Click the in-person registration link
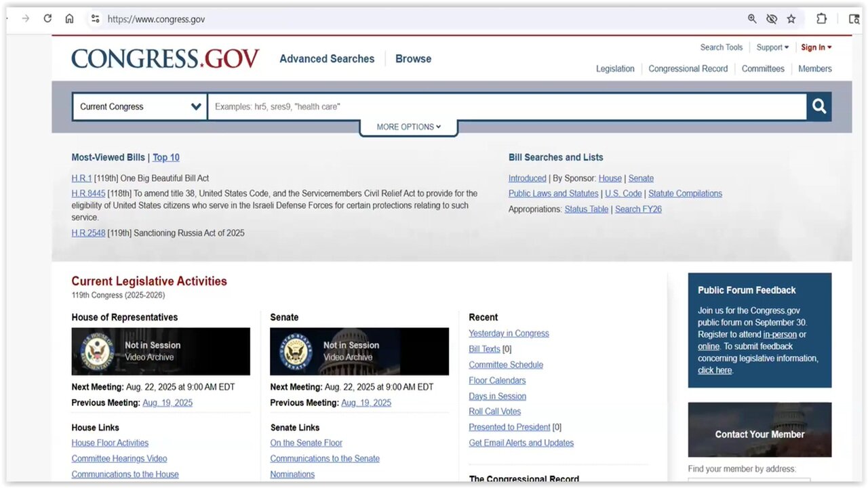Screen dimensions: 868x488 point(780,335)
